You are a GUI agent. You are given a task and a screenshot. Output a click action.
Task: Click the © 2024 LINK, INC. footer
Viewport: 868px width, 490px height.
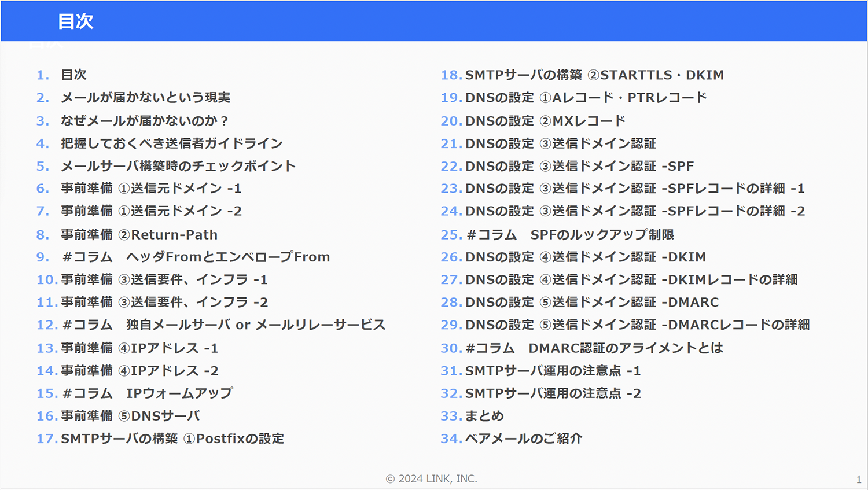(432, 478)
